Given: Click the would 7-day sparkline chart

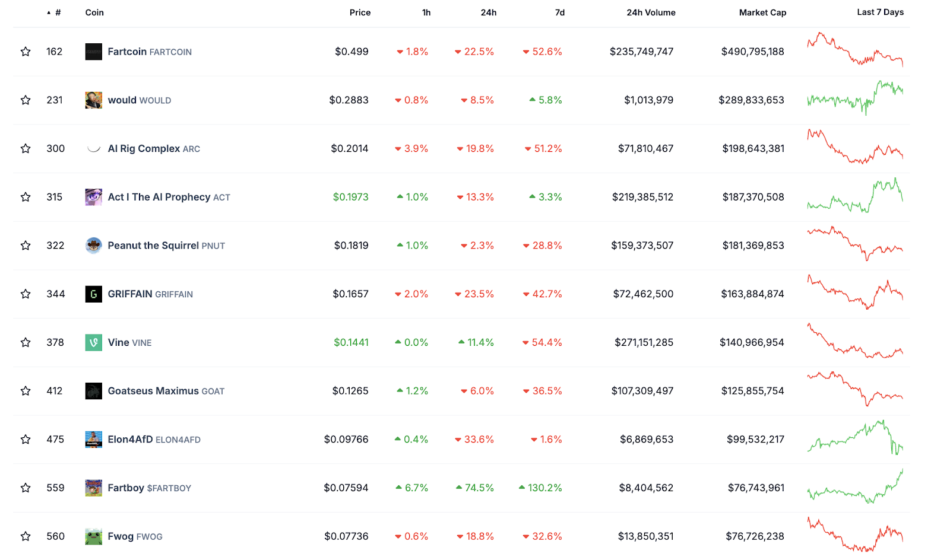Looking at the screenshot, I should 855,98.
